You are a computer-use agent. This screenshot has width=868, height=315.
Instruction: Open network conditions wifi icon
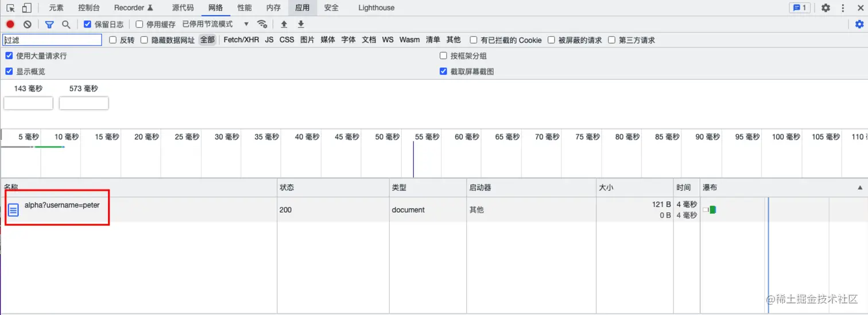tap(262, 24)
